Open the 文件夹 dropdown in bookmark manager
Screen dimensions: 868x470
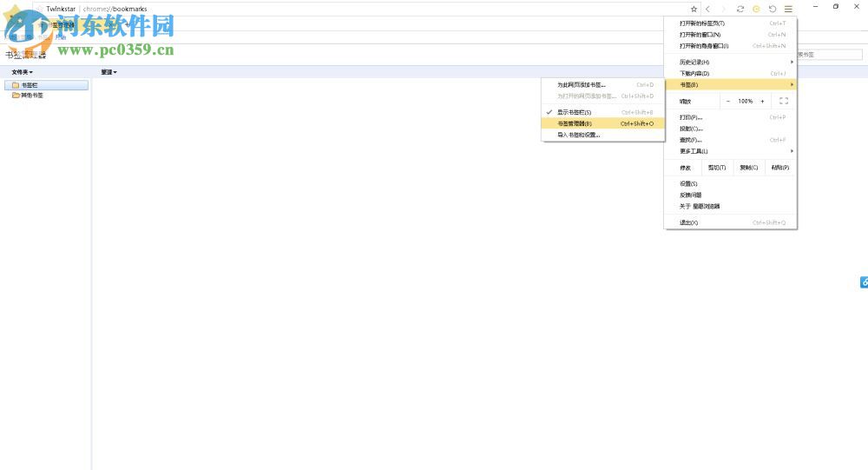pyautogui.click(x=23, y=72)
